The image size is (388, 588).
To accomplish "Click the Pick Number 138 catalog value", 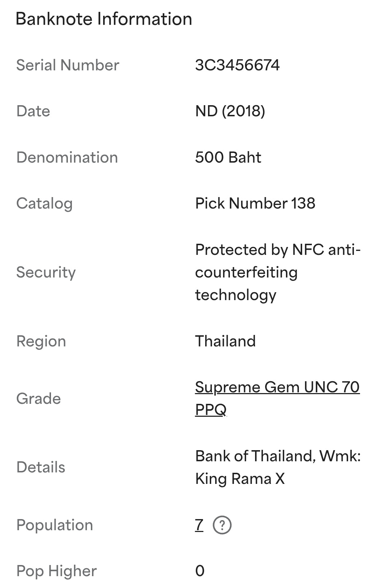I will coord(255,204).
